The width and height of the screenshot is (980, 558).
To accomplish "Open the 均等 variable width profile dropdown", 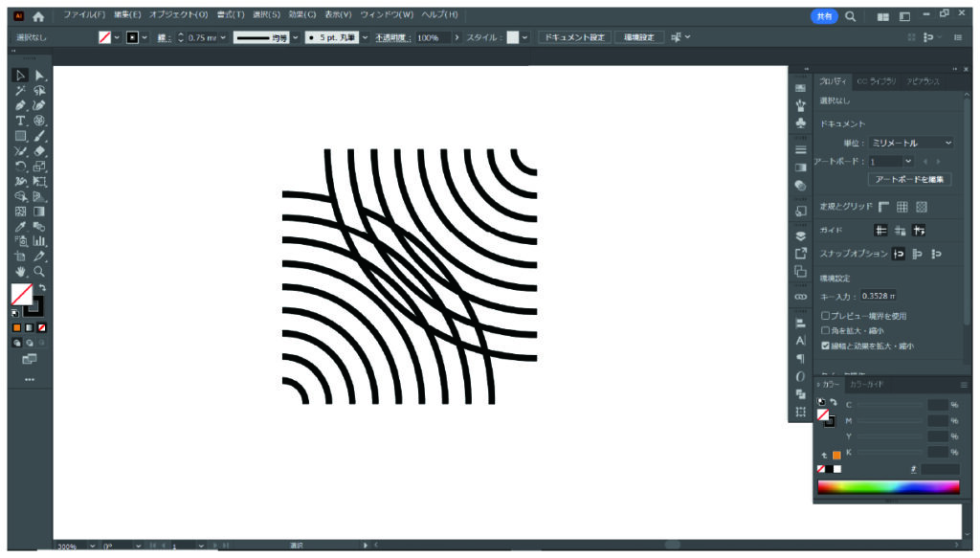I will tap(296, 37).
